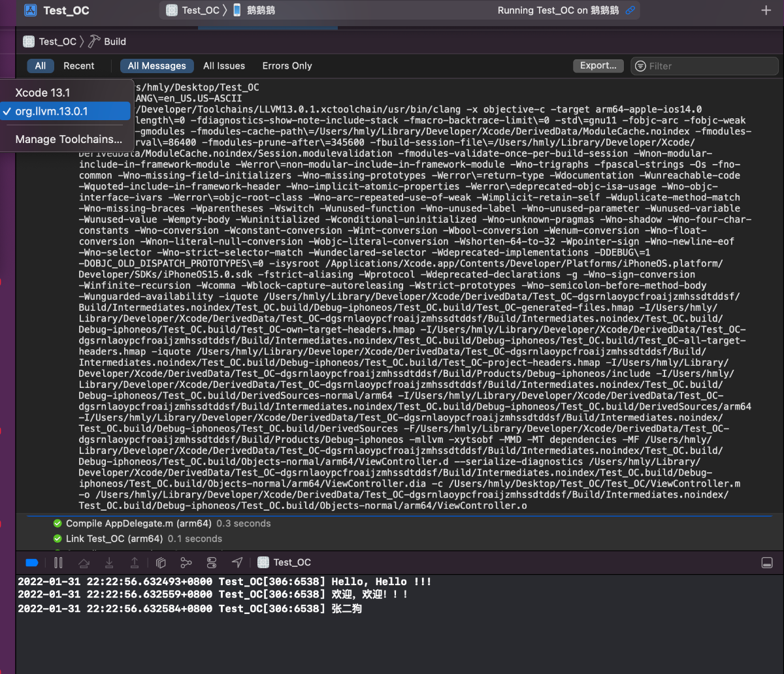This screenshot has height=674, width=784.
Task: Click the Test_OC scheme in the toolbar
Action: tap(193, 10)
